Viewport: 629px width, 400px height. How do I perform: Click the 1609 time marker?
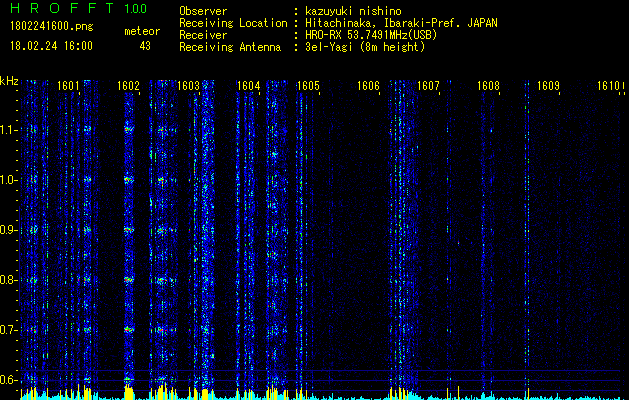point(548,86)
